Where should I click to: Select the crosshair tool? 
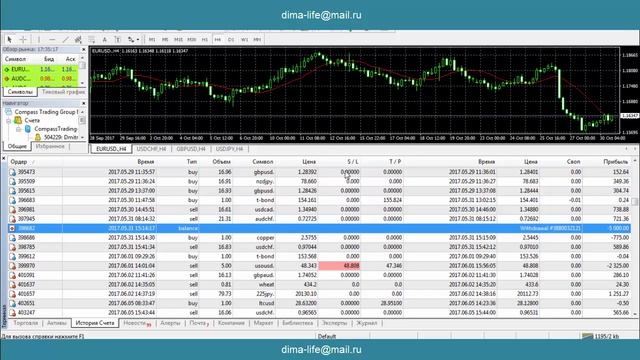[x=23, y=40]
